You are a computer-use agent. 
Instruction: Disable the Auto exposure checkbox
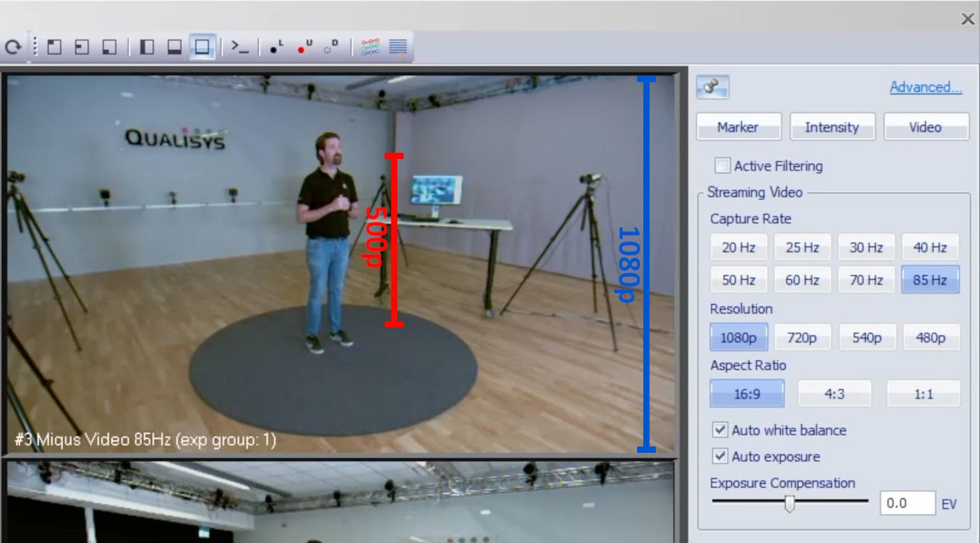click(720, 457)
